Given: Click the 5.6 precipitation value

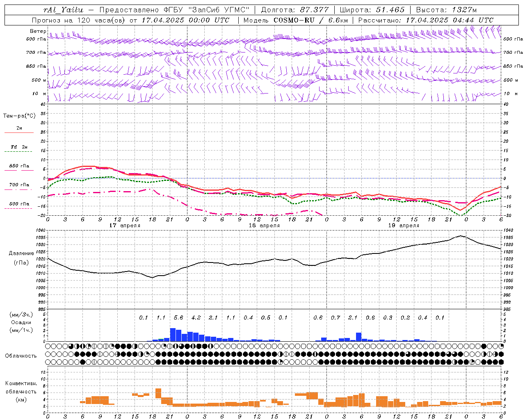Looking at the screenshot, I should tap(178, 318).
